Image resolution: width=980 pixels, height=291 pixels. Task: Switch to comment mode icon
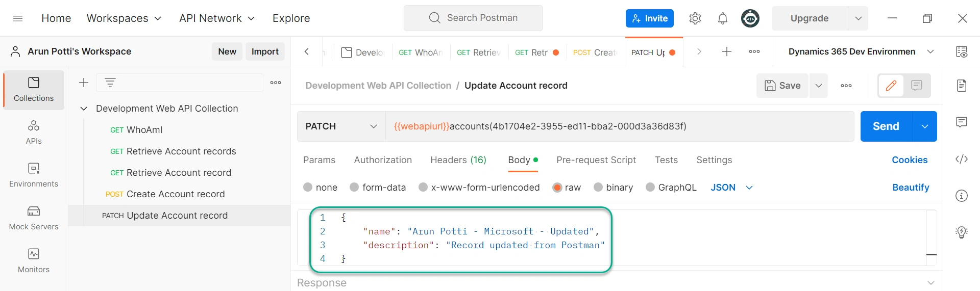point(917,86)
